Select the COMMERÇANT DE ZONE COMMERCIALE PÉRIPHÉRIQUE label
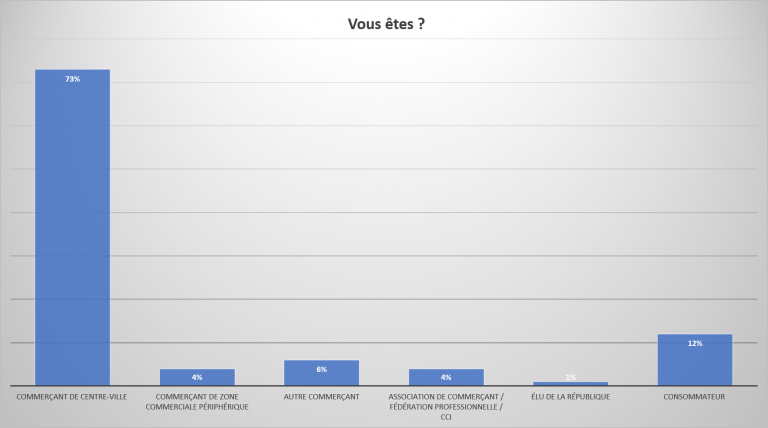This screenshot has height=428, width=768. coord(197,402)
